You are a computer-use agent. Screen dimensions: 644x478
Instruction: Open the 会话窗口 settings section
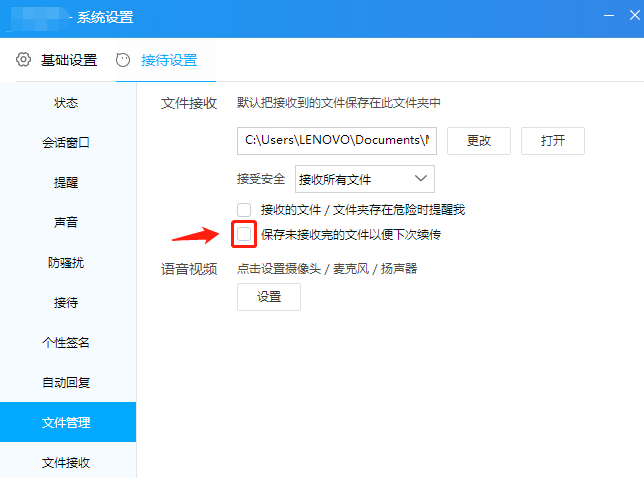66,142
